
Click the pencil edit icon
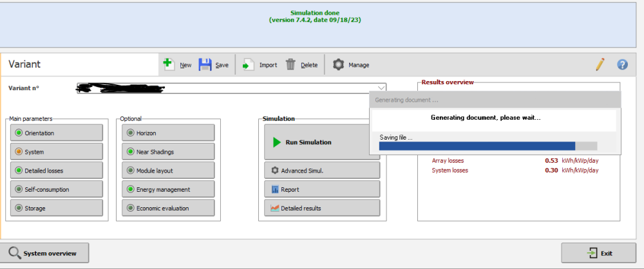600,64
